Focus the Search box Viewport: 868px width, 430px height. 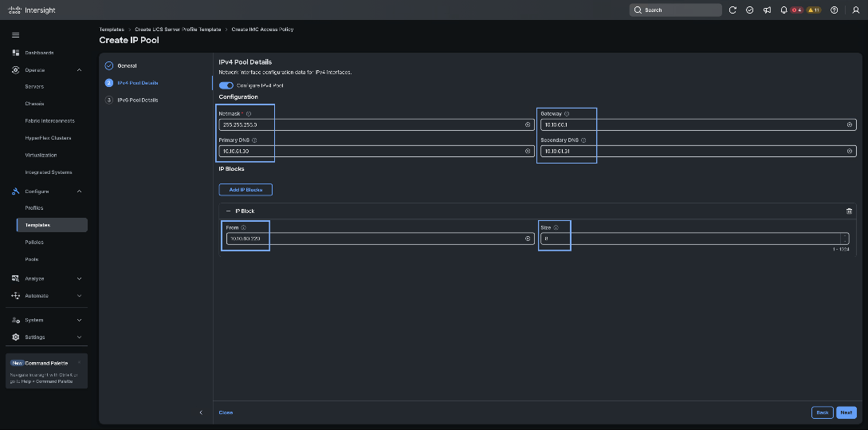click(x=675, y=10)
